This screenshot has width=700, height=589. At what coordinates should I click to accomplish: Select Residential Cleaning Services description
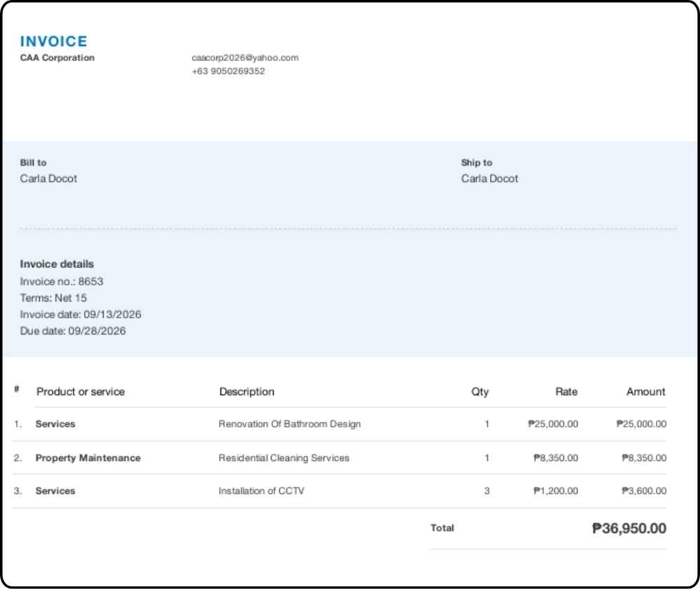click(x=284, y=458)
